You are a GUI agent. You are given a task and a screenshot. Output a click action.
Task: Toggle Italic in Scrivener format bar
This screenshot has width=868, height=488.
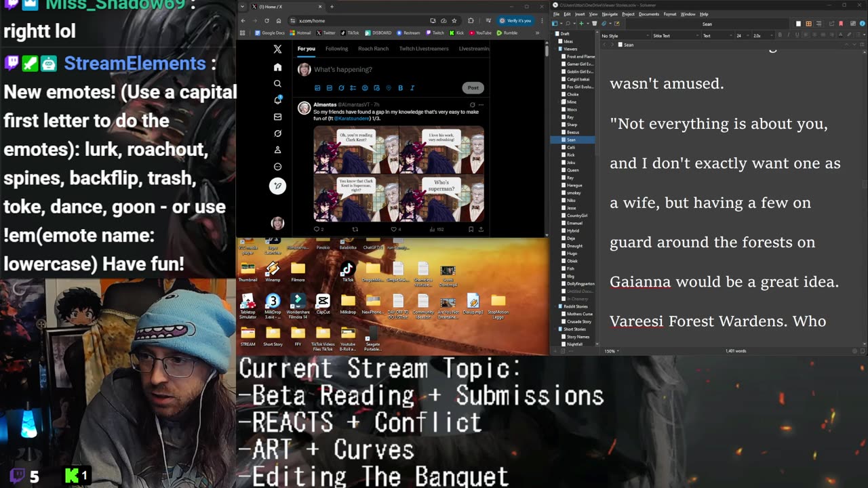click(788, 35)
